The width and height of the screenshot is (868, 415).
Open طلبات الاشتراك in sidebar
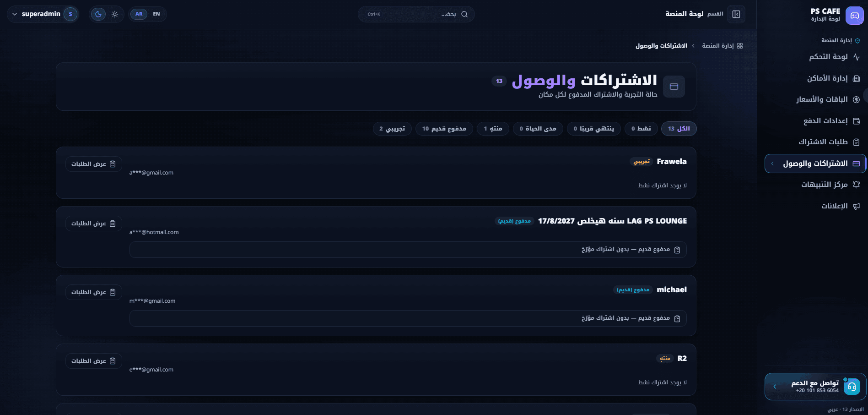(x=815, y=142)
